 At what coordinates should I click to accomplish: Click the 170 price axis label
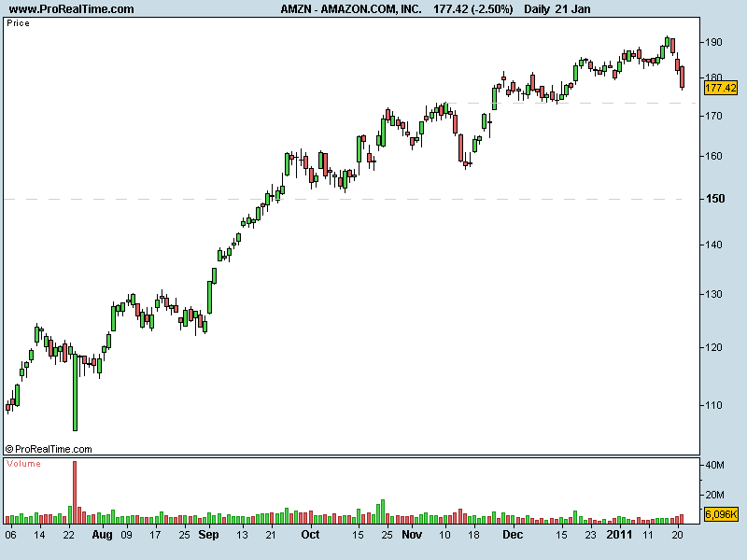click(x=713, y=116)
